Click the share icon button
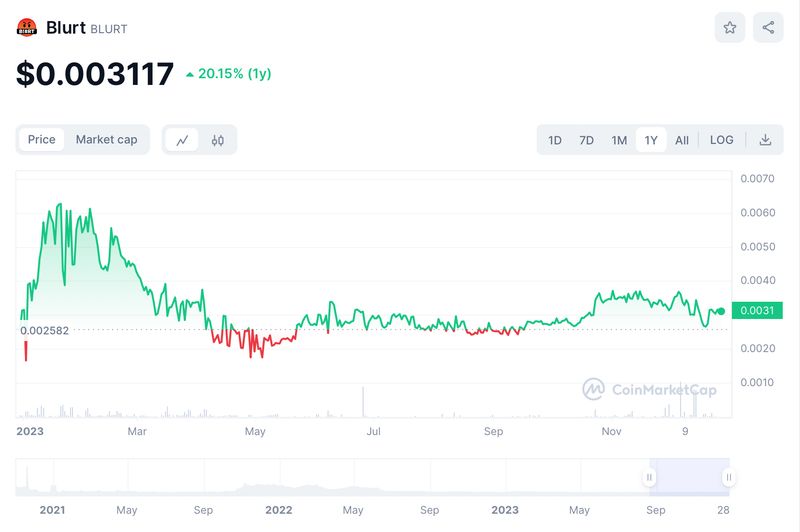The image size is (800, 532). click(768, 28)
